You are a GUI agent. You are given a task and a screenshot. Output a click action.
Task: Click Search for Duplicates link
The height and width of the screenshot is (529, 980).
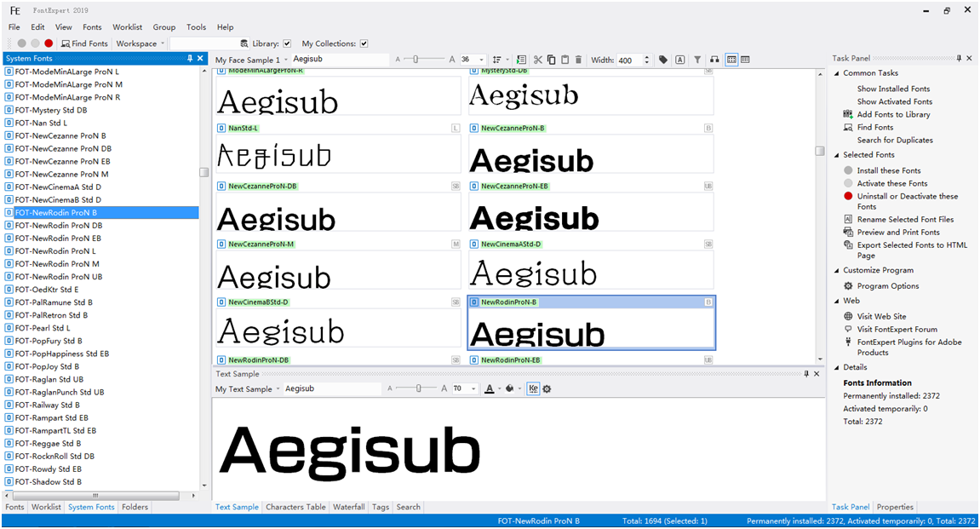(x=895, y=140)
